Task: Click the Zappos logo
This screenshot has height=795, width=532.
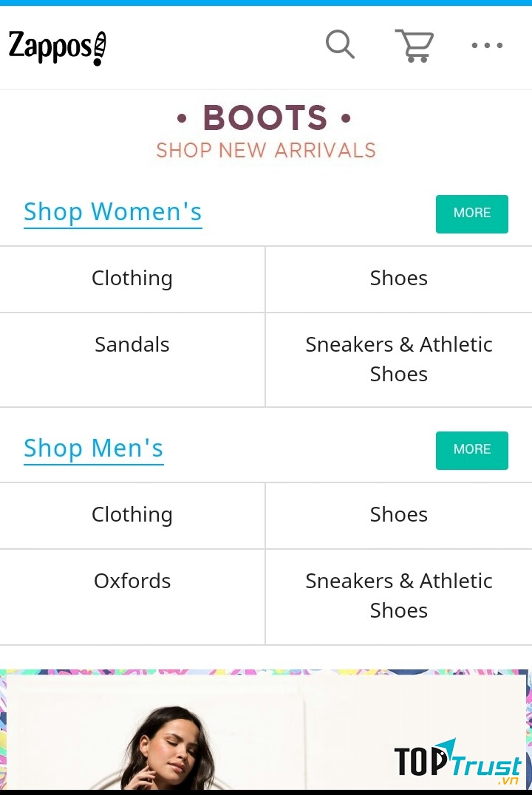Action: click(x=58, y=46)
